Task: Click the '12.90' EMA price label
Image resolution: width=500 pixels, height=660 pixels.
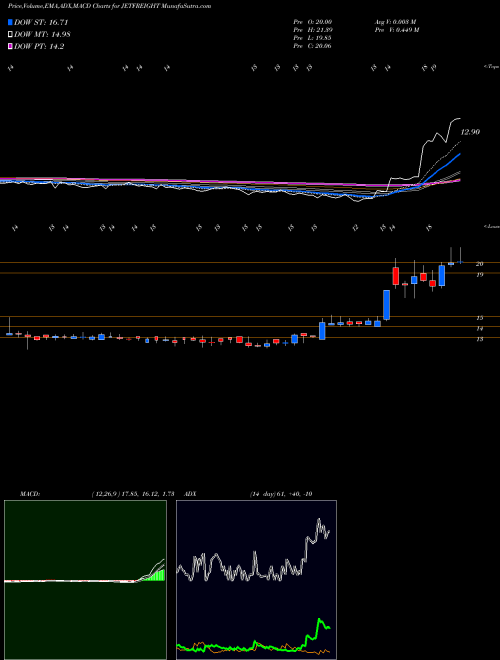Action: (x=470, y=132)
